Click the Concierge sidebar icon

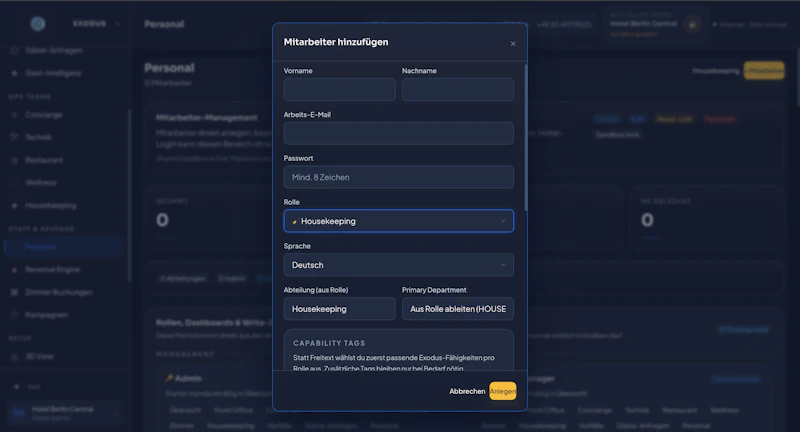pyautogui.click(x=14, y=115)
